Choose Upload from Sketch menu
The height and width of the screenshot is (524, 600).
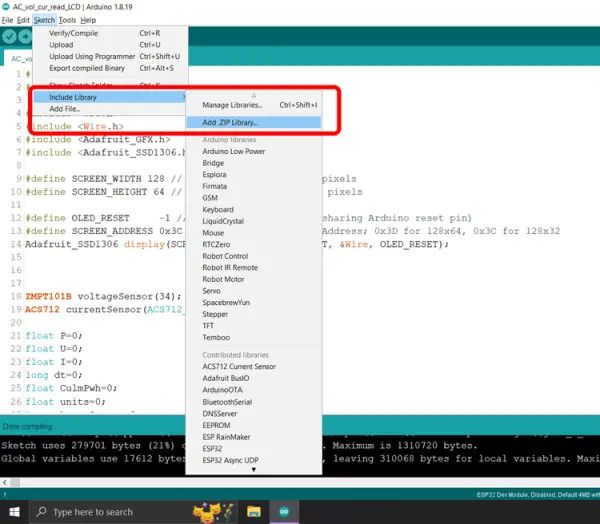click(x=110, y=45)
